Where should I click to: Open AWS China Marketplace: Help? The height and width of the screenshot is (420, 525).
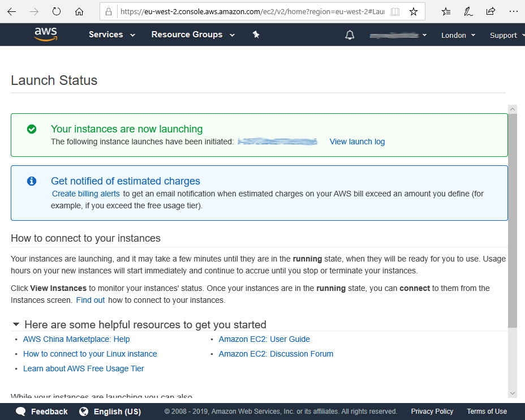pyautogui.click(x=76, y=339)
